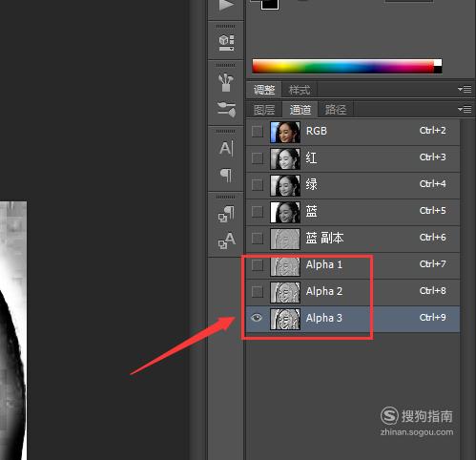Show the Alpha 1 channel
This screenshot has height=460, width=476.
tap(257, 265)
